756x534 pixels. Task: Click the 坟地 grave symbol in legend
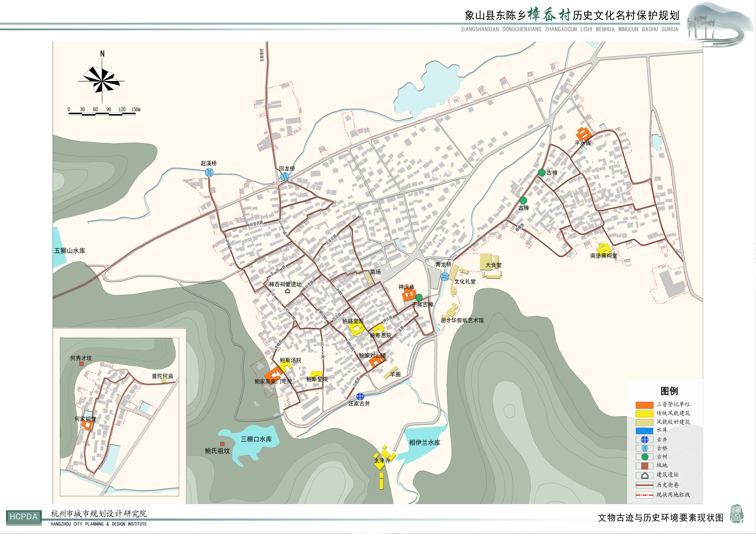pyautogui.click(x=645, y=466)
